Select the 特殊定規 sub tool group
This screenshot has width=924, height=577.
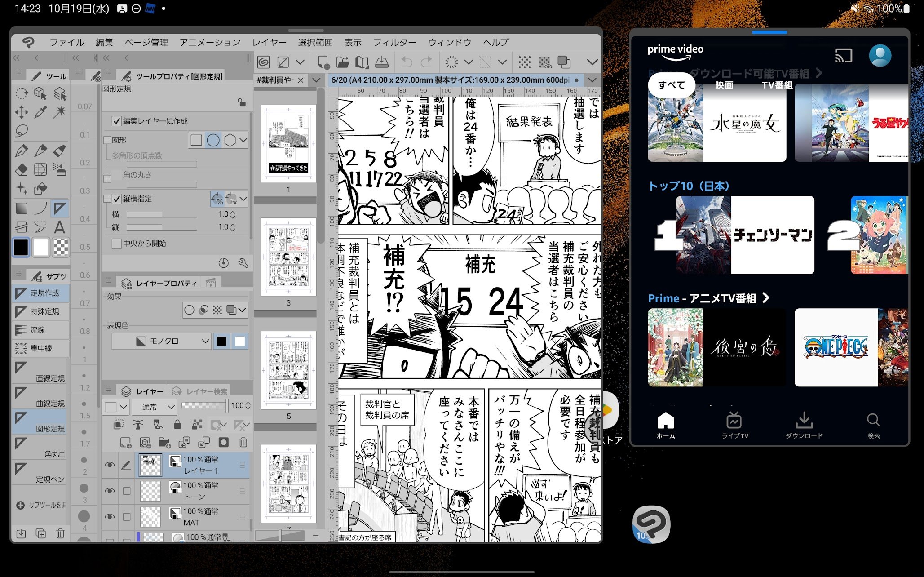pos(41,311)
